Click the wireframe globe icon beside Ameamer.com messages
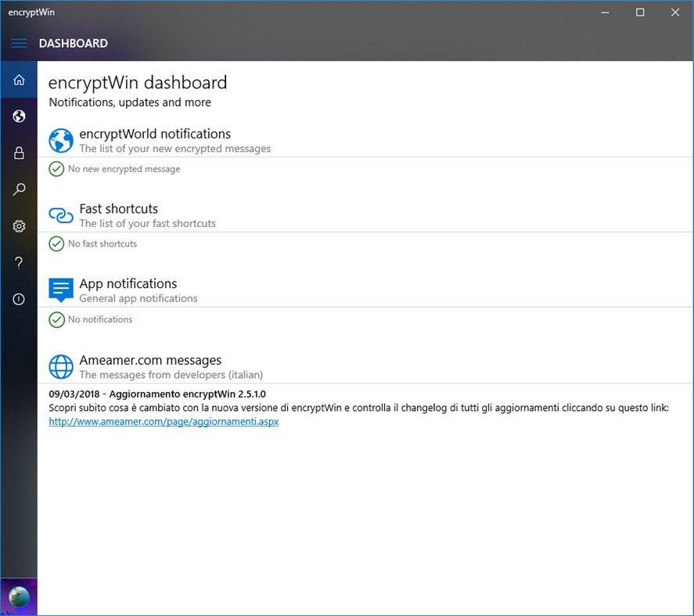The image size is (694, 616). (60, 366)
